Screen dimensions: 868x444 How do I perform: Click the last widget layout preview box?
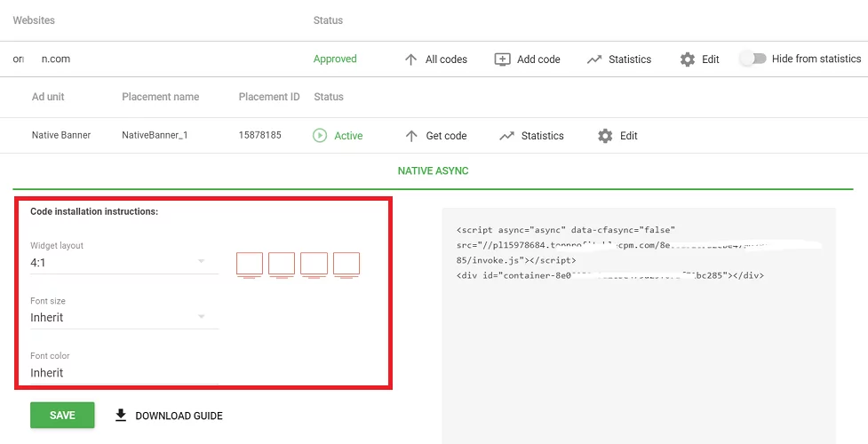coord(346,264)
